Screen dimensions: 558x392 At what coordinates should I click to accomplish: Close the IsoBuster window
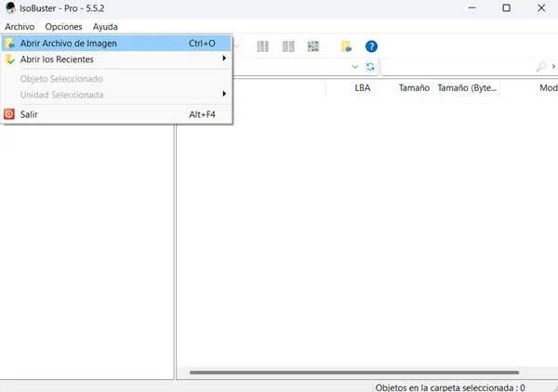coord(541,7)
